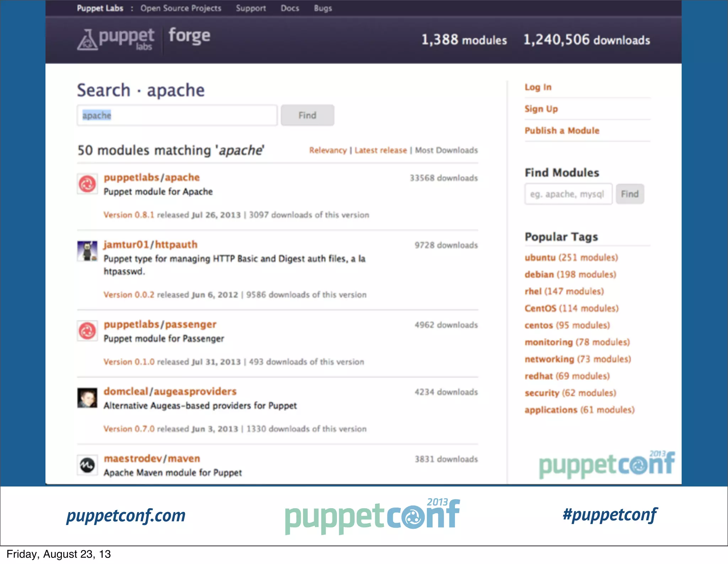Click the Sign Up link
The image size is (728, 564).
[541, 109]
